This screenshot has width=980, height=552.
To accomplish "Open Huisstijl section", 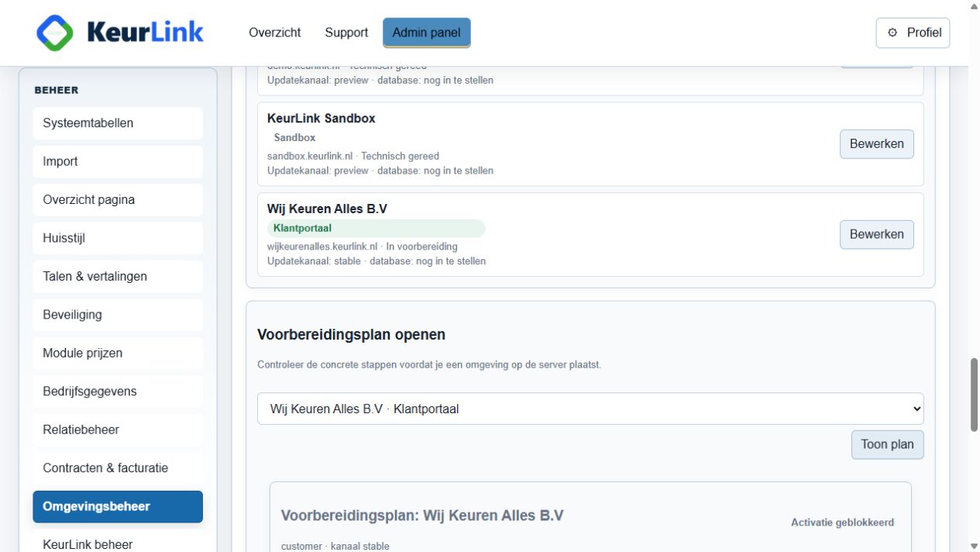I will [118, 238].
